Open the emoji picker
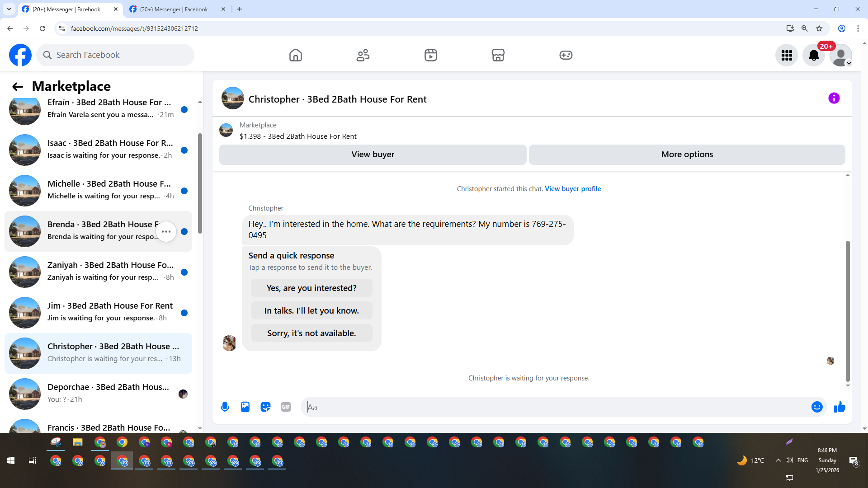The image size is (868, 488). click(817, 407)
